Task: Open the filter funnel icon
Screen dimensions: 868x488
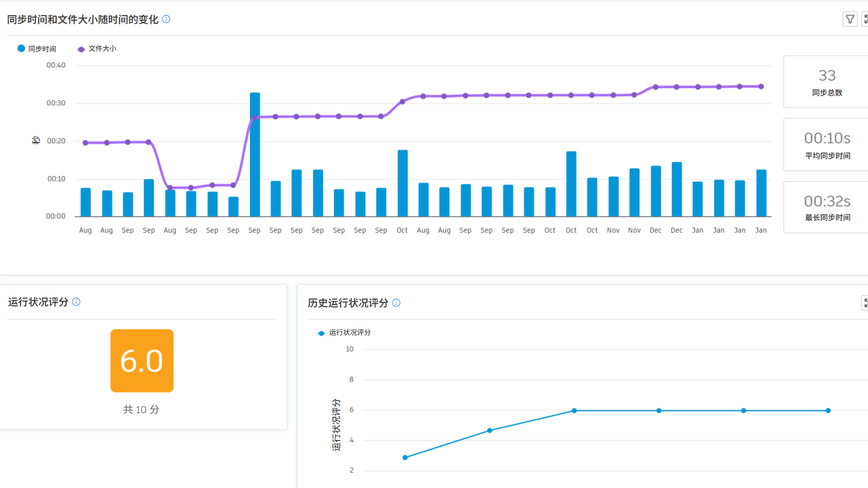Action: [x=850, y=19]
